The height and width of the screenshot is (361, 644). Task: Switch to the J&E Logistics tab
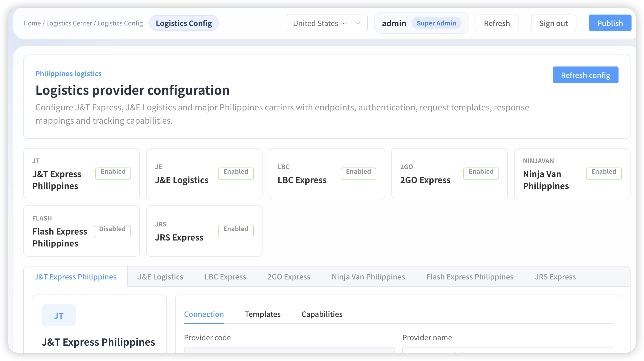(x=161, y=277)
